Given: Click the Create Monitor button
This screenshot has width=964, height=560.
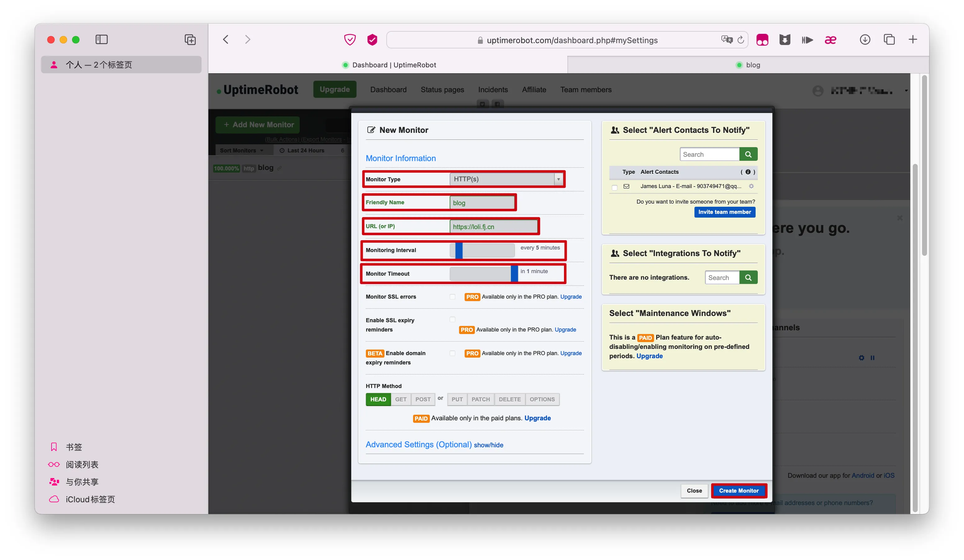Looking at the screenshot, I should click(739, 491).
